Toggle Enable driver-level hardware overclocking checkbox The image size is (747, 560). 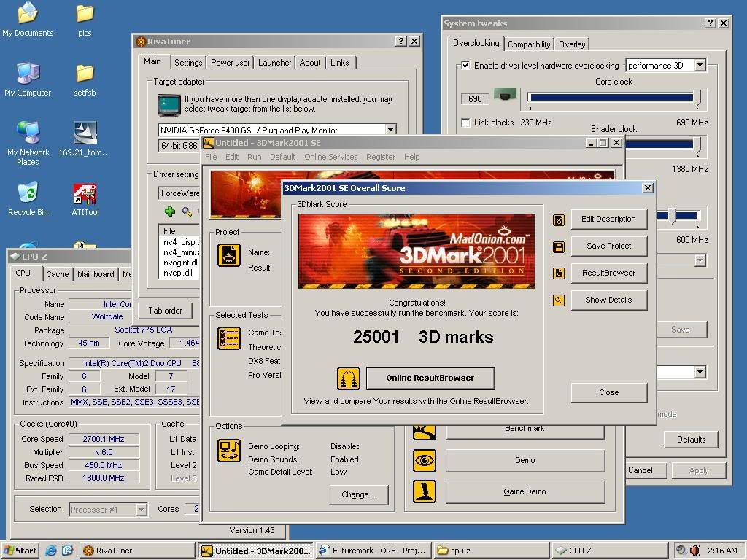(465, 65)
